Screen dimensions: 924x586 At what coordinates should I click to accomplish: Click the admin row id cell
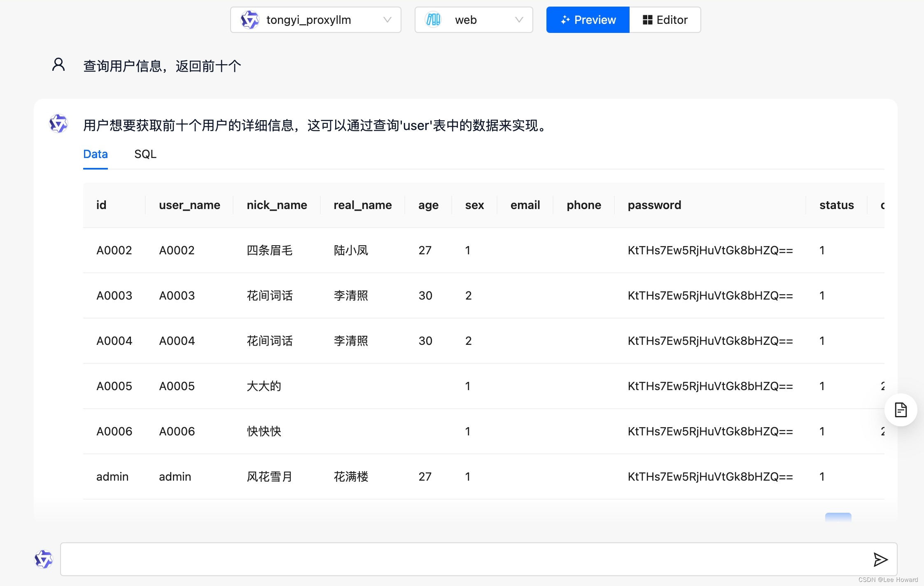[112, 477]
